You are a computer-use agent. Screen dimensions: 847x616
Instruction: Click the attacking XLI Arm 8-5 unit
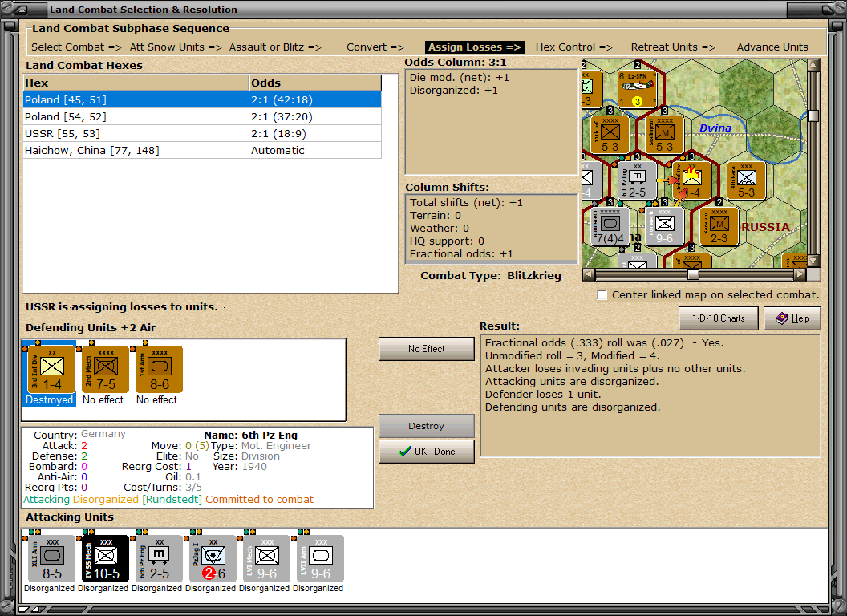[51, 559]
